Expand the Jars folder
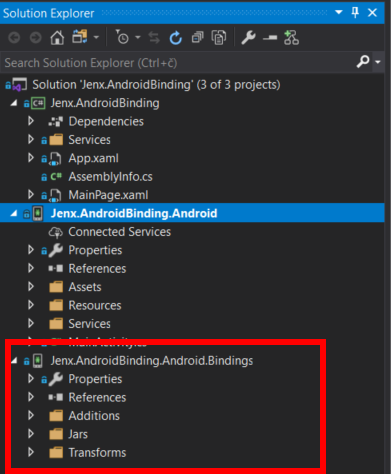The image size is (391, 474). [31, 433]
